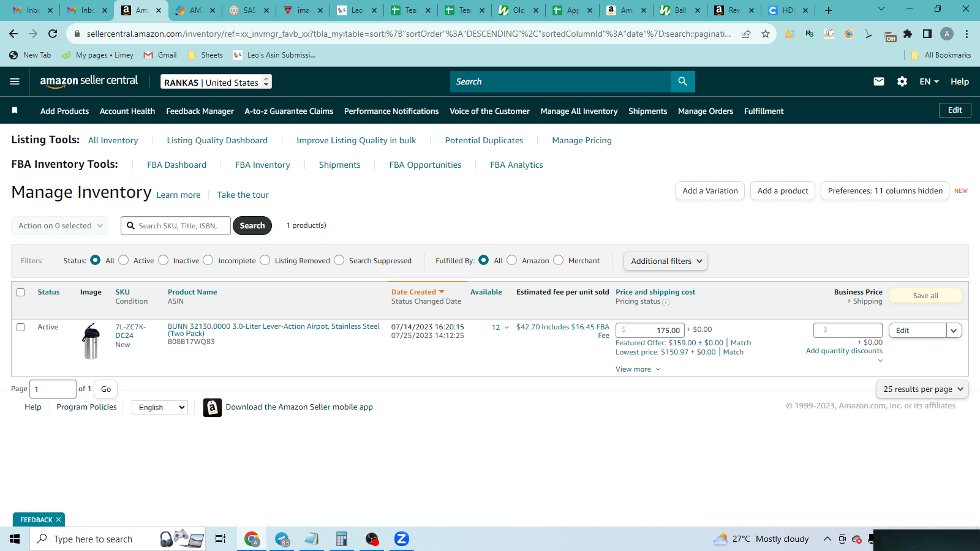Open the Zoom app in taskbar
Image resolution: width=980 pixels, height=551 pixels.
[401, 539]
